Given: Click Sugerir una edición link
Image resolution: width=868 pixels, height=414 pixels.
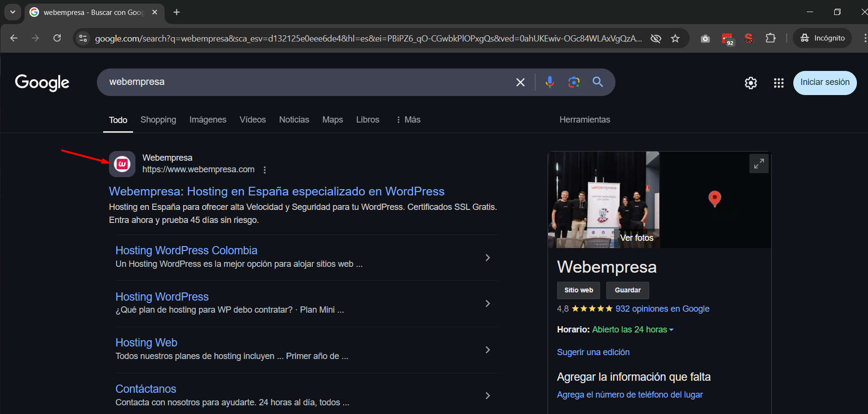Looking at the screenshot, I should tap(593, 352).
